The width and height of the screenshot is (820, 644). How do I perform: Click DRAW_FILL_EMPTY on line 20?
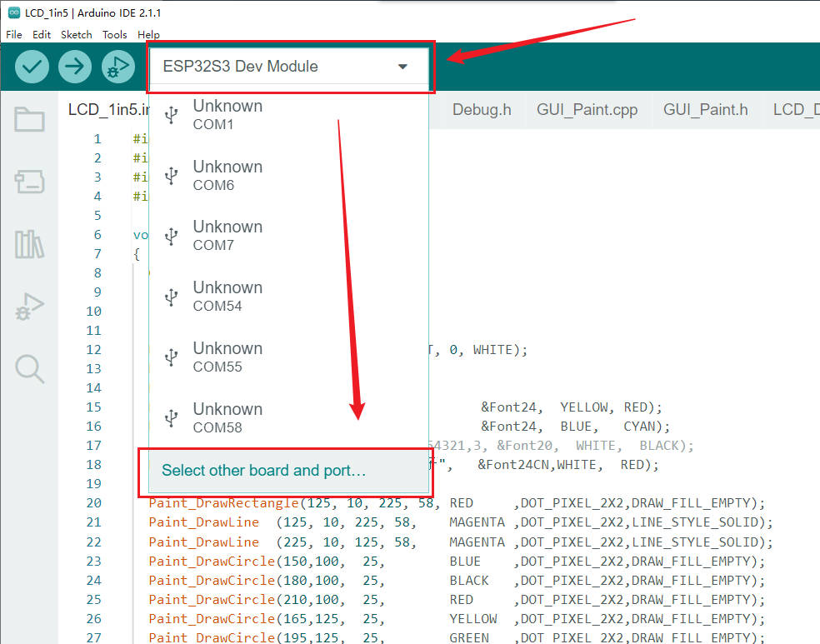click(x=691, y=503)
